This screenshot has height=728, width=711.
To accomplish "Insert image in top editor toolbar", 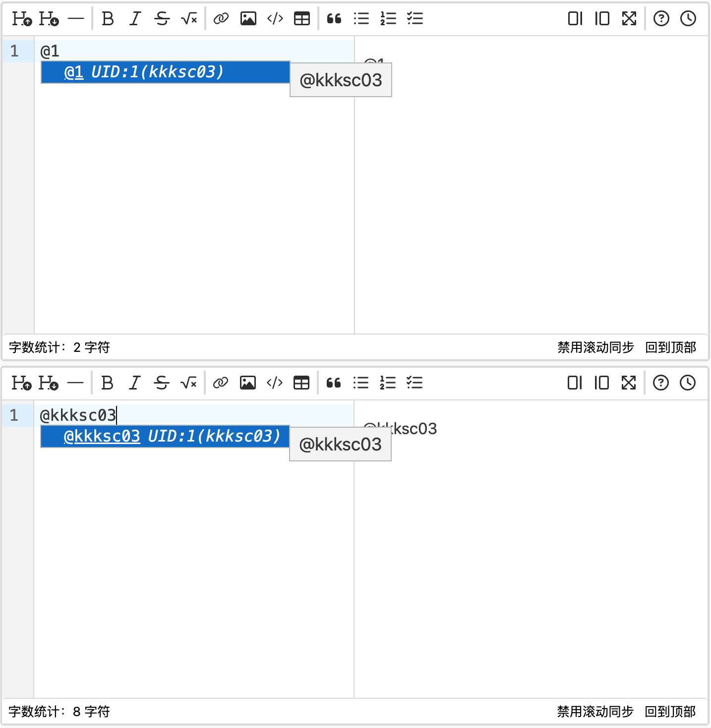I will point(248,19).
